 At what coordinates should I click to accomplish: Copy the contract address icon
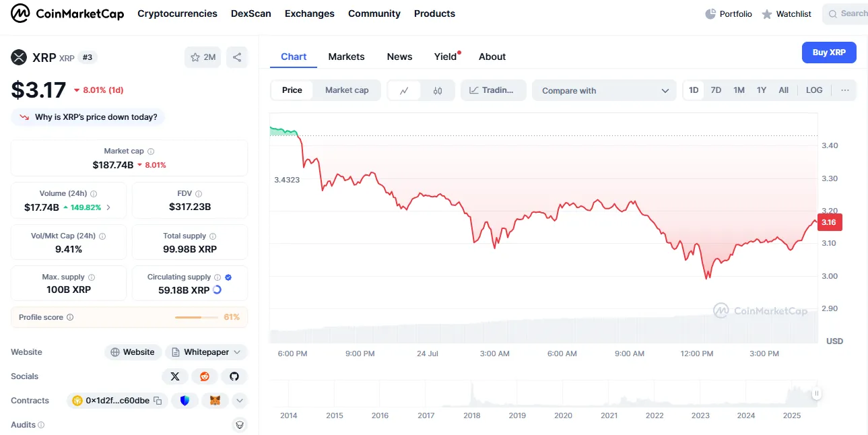point(158,401)
